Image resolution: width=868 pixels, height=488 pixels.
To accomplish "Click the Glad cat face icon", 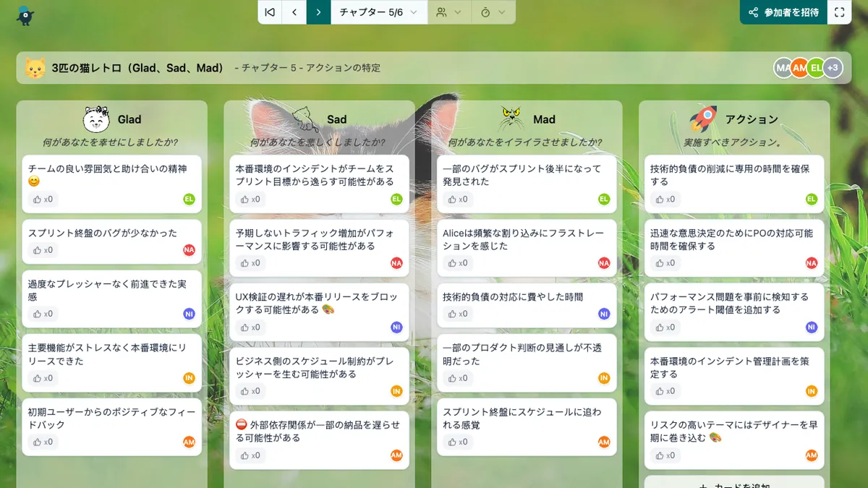I will (96, 119).
